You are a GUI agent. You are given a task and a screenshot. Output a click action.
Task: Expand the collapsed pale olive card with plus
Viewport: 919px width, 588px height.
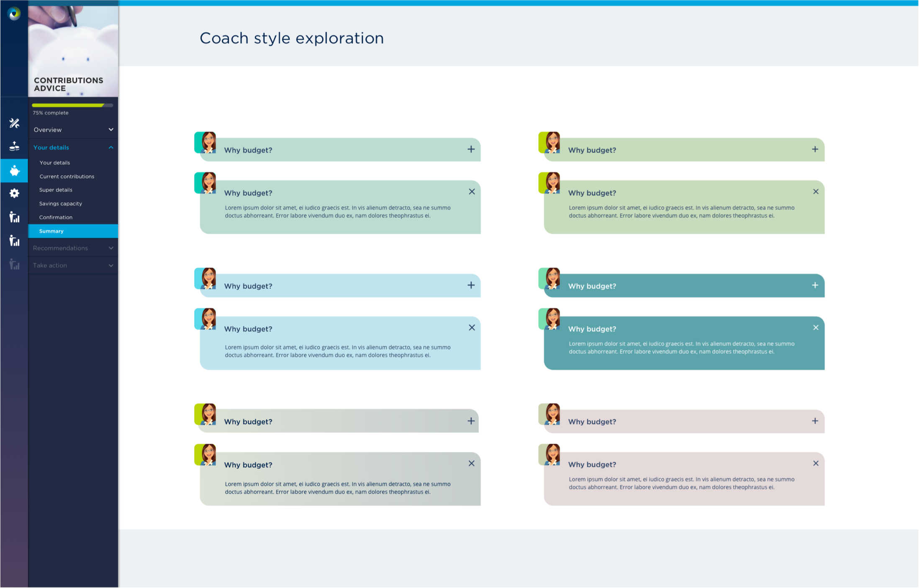point(815,149)
